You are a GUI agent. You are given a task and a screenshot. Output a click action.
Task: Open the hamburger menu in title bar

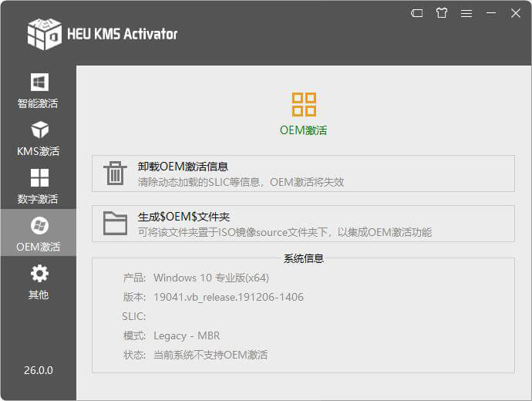466,13
